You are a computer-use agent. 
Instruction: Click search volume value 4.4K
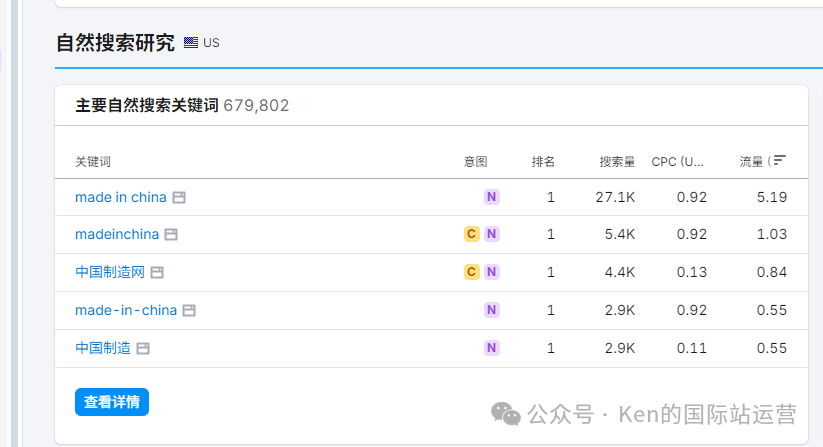click(x=620, y=272)
